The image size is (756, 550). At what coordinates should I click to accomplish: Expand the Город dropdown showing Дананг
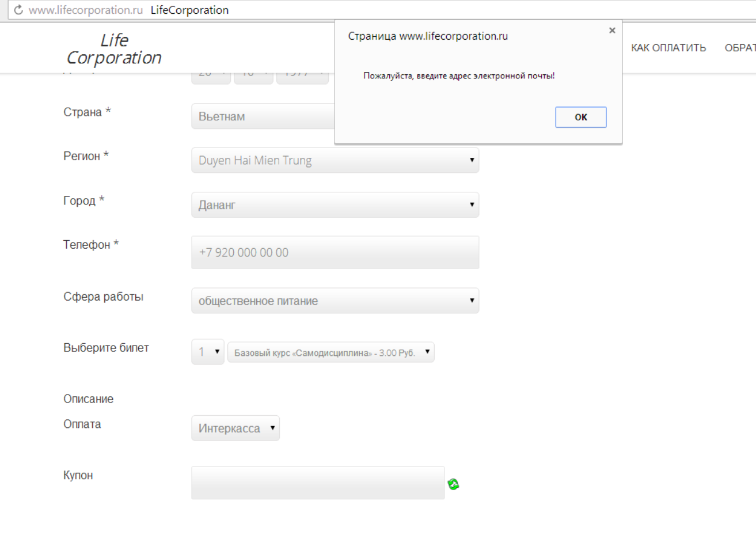(x=335, y=205)
